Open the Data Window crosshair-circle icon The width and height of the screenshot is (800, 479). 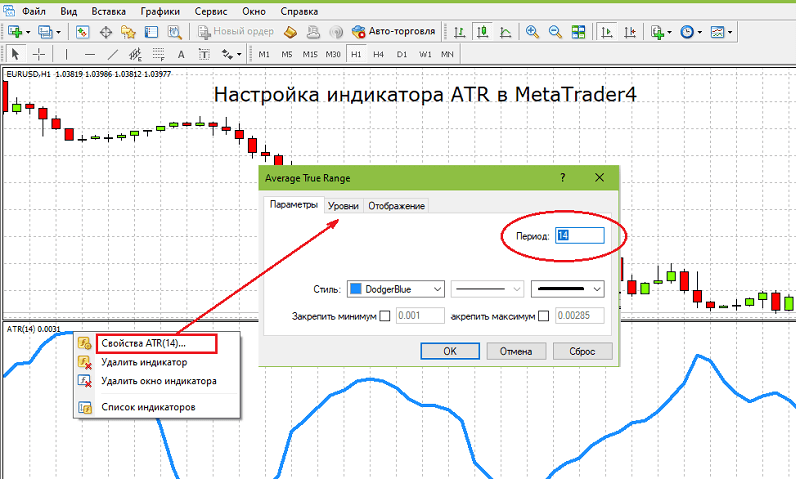click(x=106, y=32)
